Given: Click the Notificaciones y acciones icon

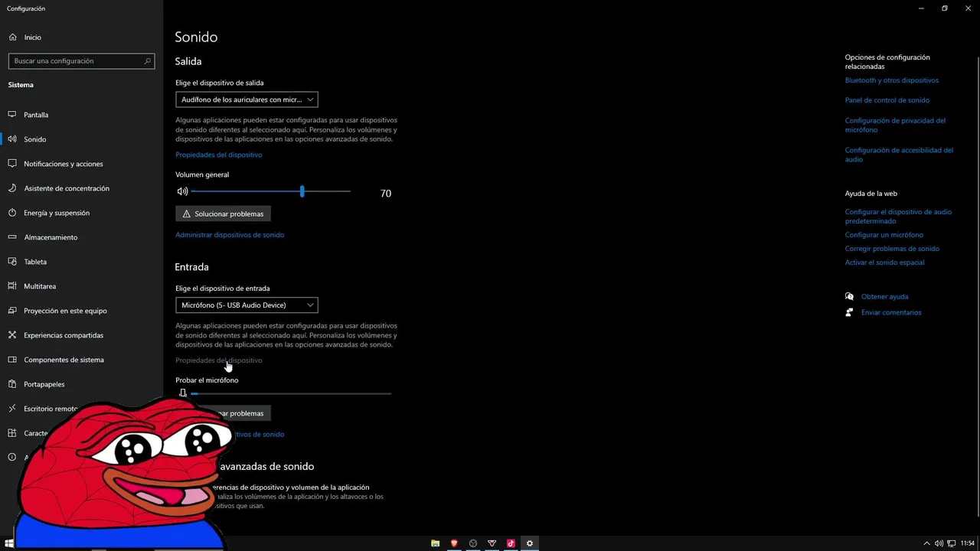Looking at the screenshot, I should click(x=12, y=164).
